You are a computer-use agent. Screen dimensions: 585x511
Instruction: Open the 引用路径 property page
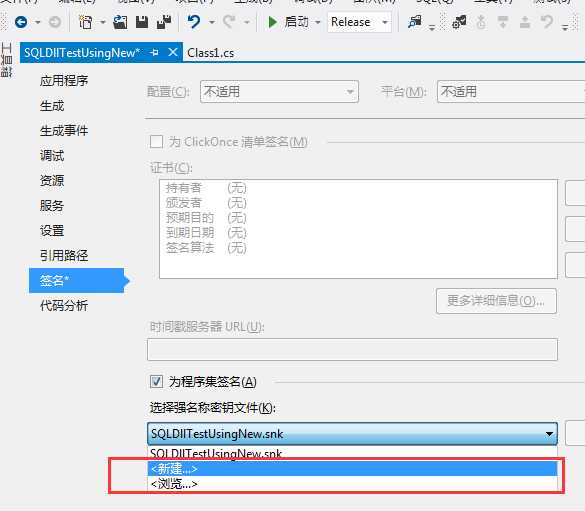click(64, 256)
